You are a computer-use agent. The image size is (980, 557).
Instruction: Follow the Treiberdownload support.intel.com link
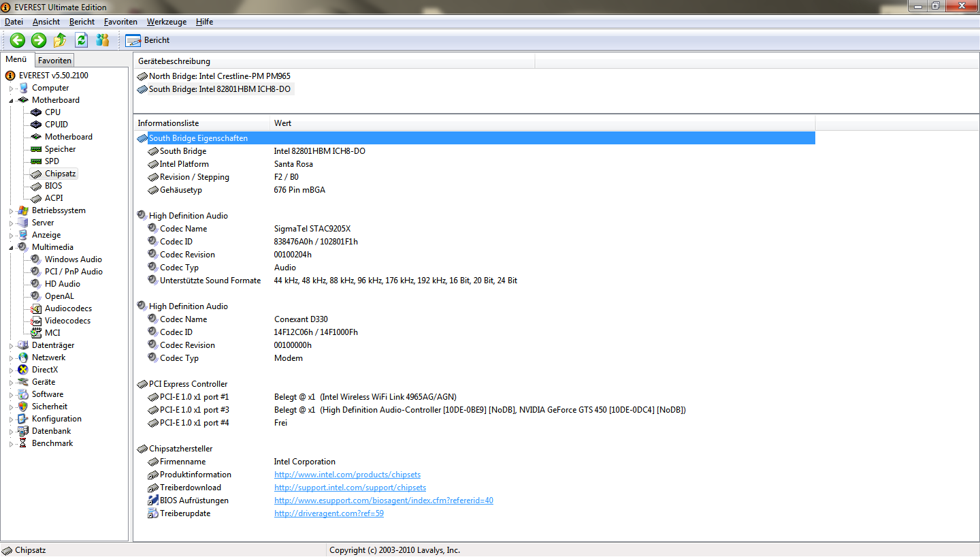click(x=350, y=488)
